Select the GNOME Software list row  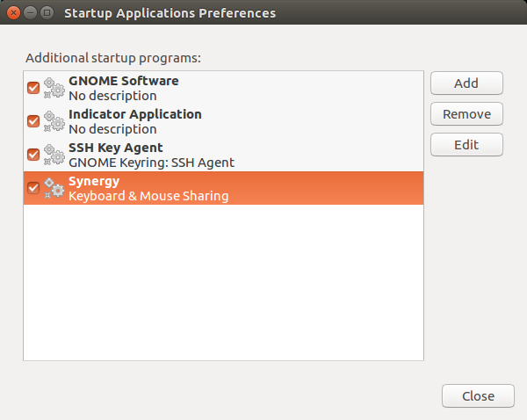pos(223,88)
